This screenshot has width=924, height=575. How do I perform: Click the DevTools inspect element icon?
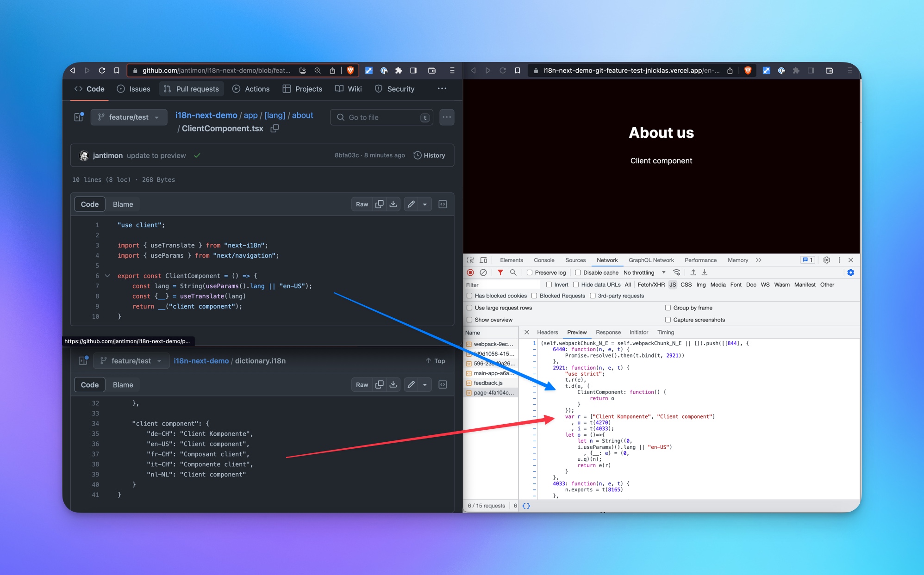coord(470,260)
